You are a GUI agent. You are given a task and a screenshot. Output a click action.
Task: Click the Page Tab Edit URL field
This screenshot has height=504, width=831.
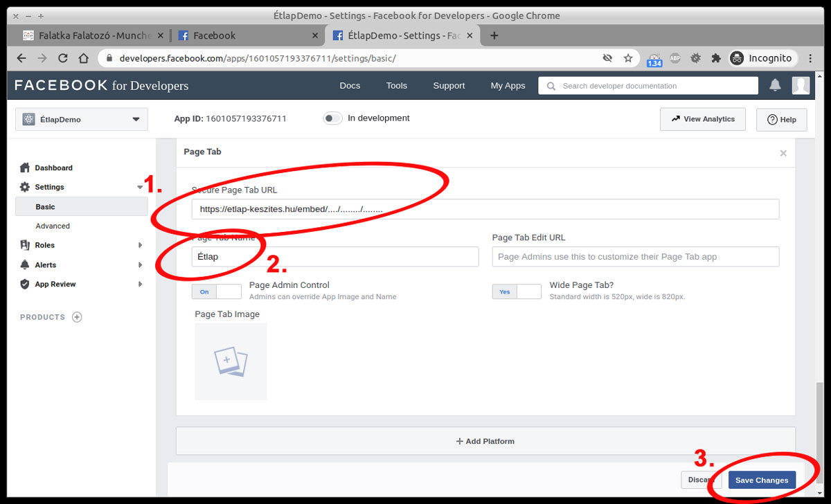pyautogui.click(x=635, y=257)
